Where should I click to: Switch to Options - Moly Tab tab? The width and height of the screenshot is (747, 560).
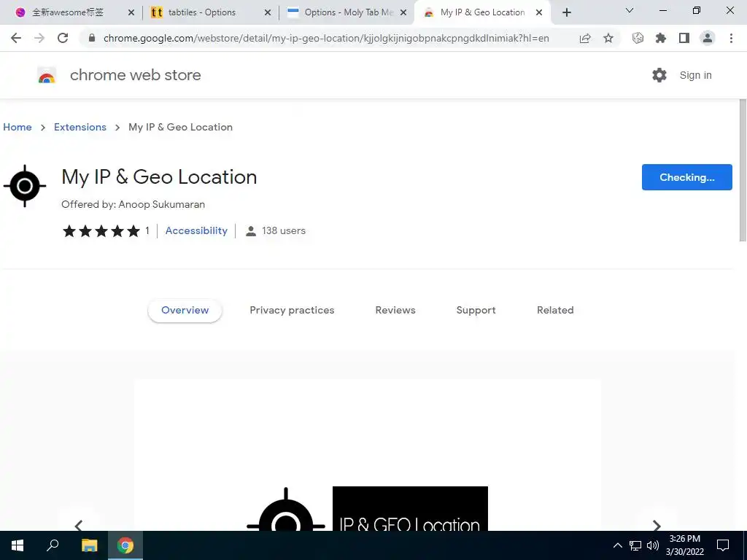341,12
